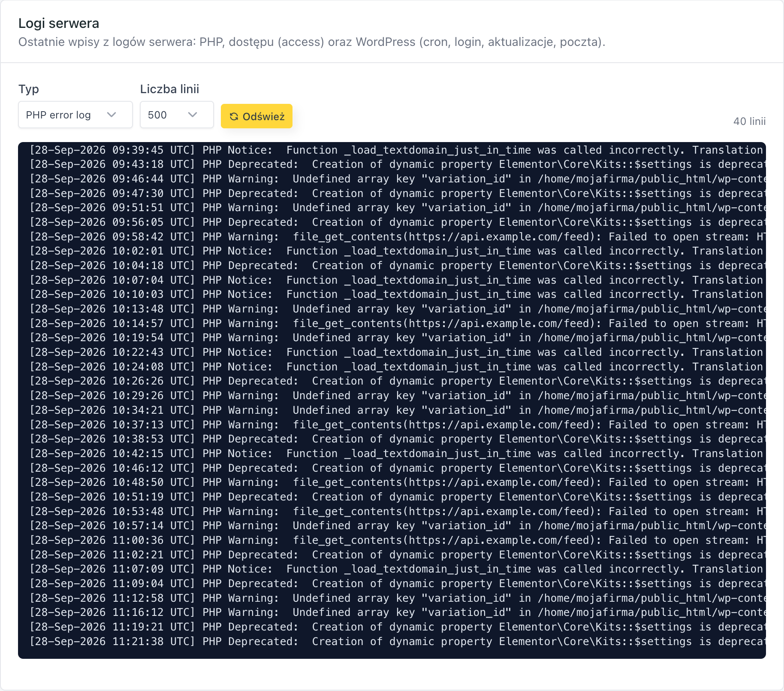The height and width of the screenshot is (691, 784).
Task: Select log line timestamped 10:38:53
Action: tap(398, 439)
